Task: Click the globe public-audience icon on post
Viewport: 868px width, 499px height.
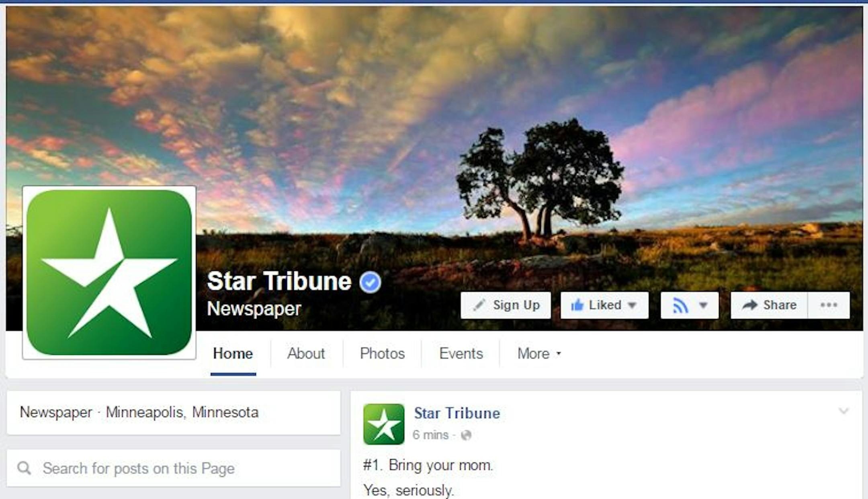Action: click(466, 435)
